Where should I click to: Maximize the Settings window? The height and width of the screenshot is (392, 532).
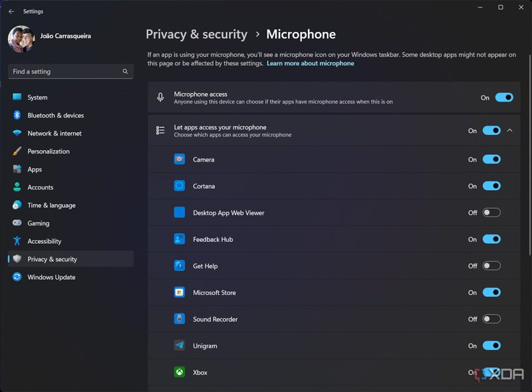click(x=501, y=7)
